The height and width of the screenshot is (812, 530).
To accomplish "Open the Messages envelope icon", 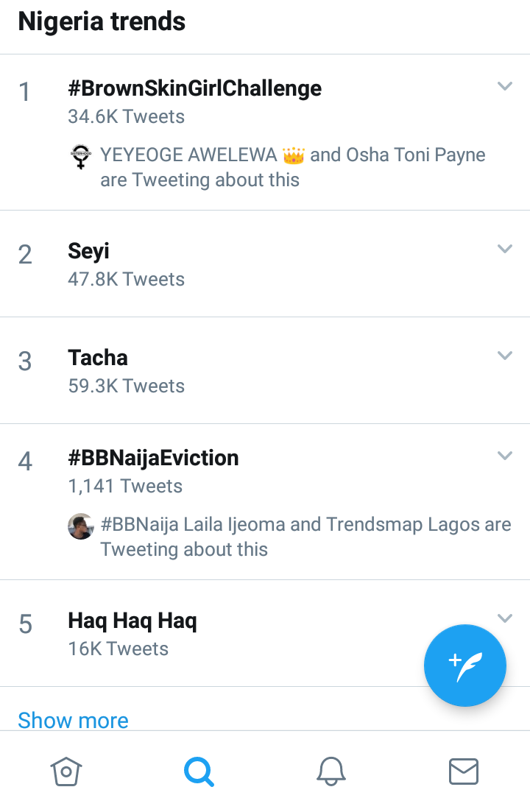I will [x=464, y=772].
